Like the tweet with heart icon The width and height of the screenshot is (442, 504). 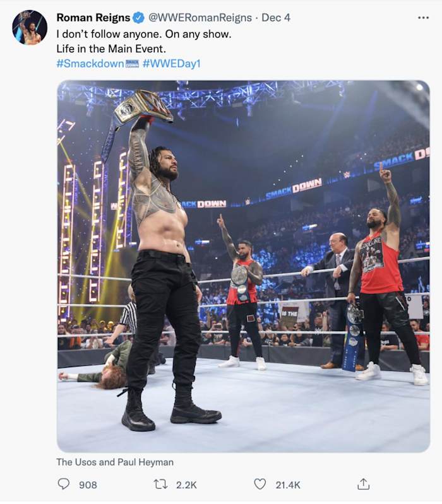pyautogui.click(x=260, y=484)
